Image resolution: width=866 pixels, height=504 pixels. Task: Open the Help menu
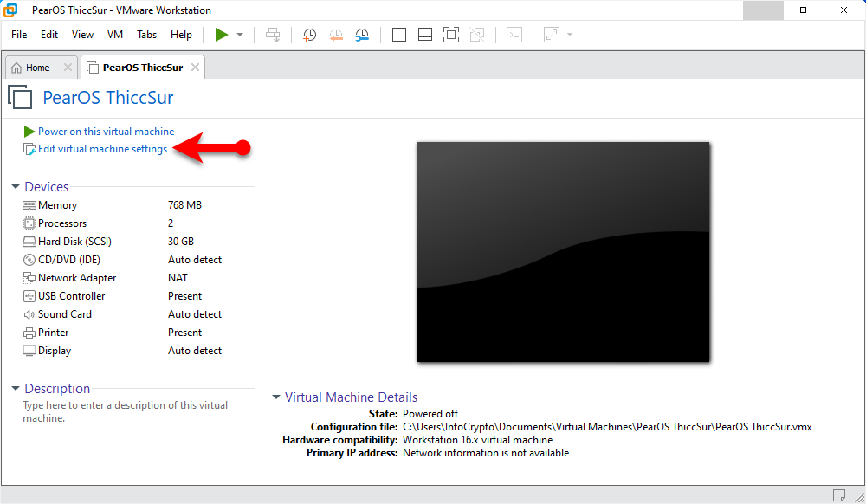click(x=181, y=35)
